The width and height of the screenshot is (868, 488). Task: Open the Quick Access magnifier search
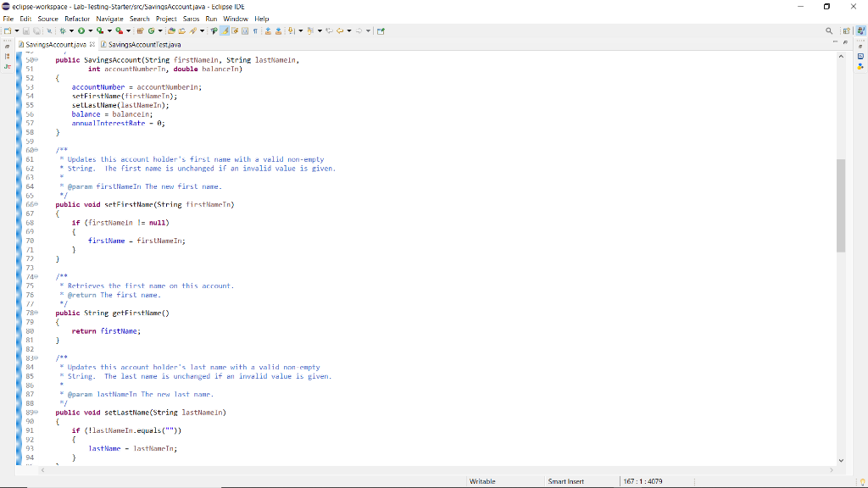click(829, 31)
